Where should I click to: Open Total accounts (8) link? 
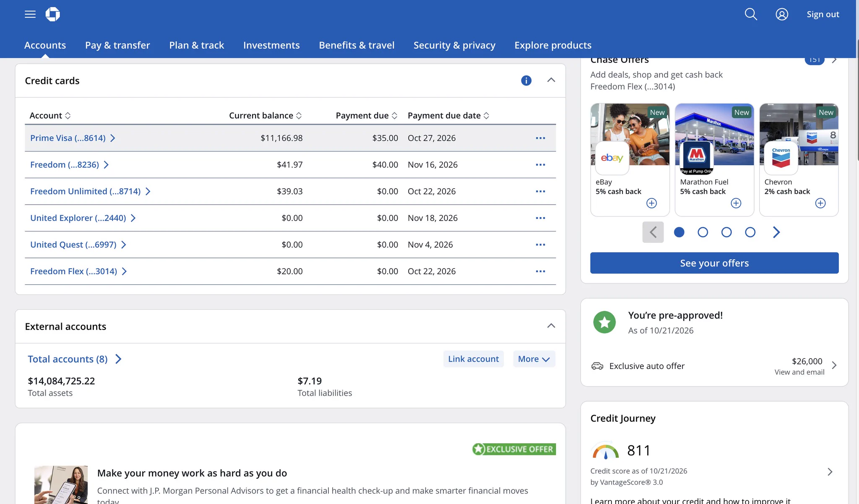(74, 359)
